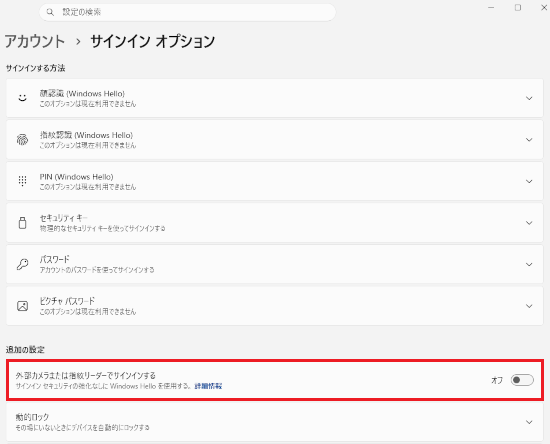This screenshot has height=444, width=550.
Task: Click the face recognition smiley icon
Action: (22, 98)
